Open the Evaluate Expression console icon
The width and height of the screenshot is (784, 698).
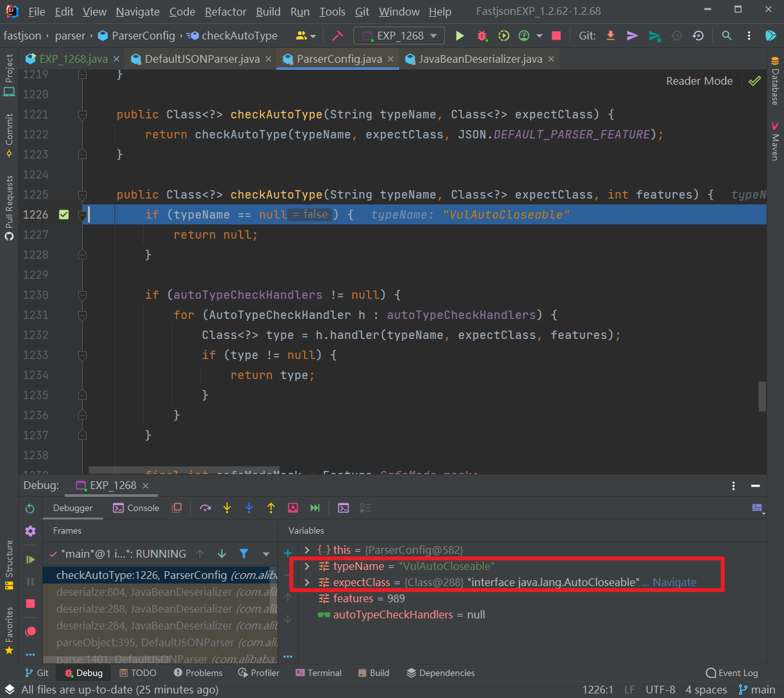(x=344, y=508)
